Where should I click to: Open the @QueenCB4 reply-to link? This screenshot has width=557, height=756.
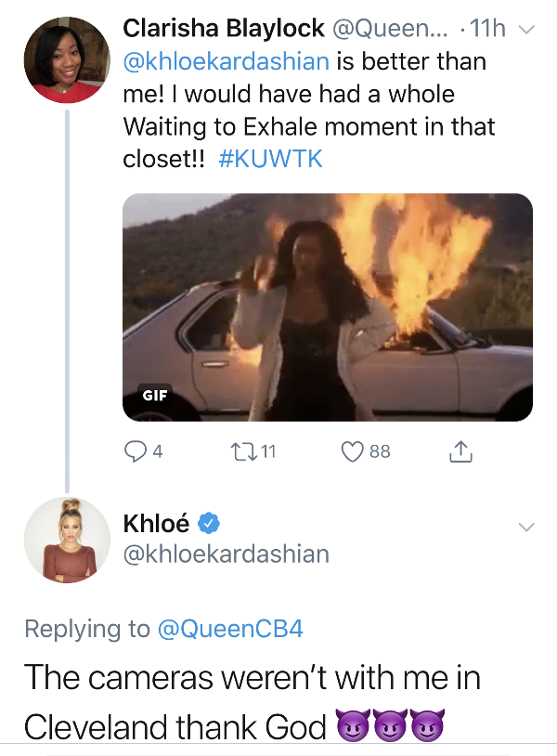click(230, 628)
